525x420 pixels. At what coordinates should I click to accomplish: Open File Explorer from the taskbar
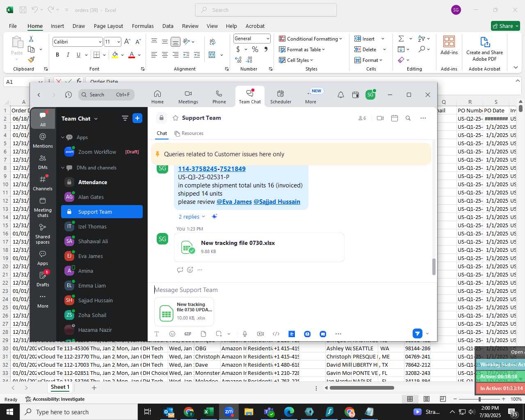point(249,412)
